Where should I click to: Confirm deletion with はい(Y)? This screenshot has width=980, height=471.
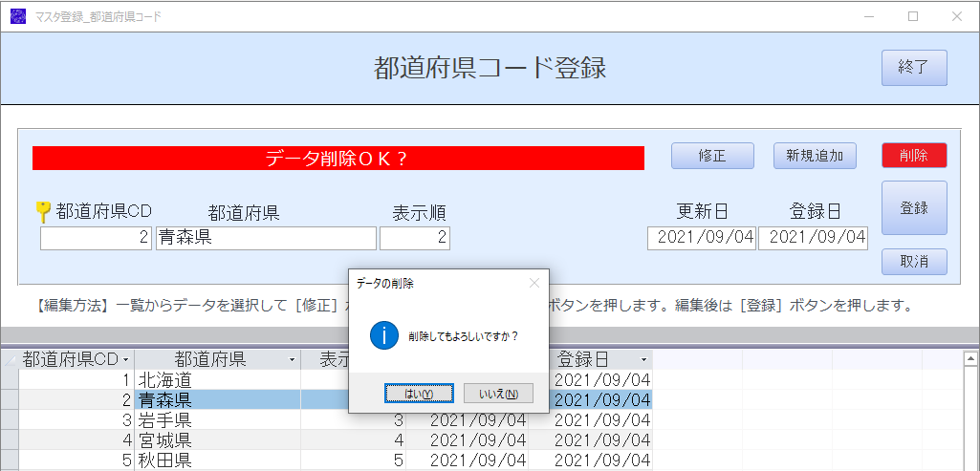coord(419,393)
